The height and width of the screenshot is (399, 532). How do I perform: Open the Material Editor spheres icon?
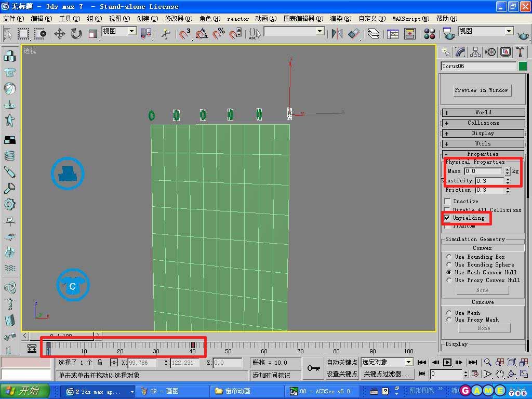430,34
